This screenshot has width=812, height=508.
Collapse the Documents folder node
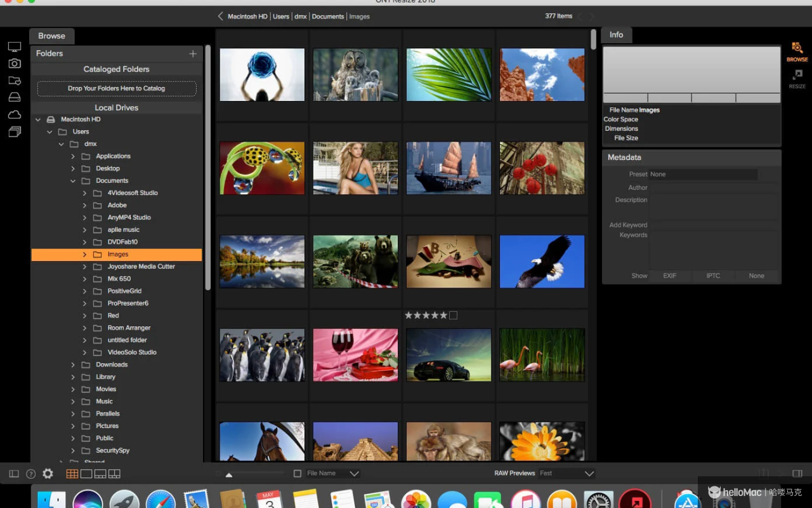point(73,181)
